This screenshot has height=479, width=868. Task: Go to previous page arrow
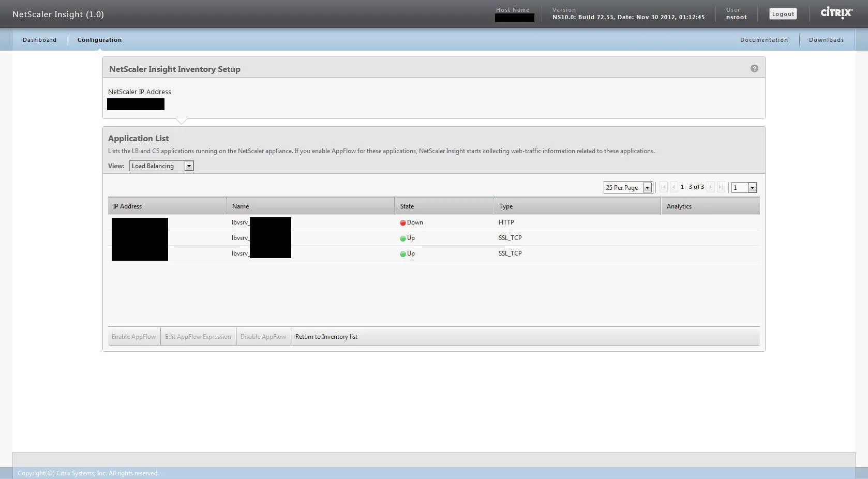pyautogui.click(x=674, y=187)
